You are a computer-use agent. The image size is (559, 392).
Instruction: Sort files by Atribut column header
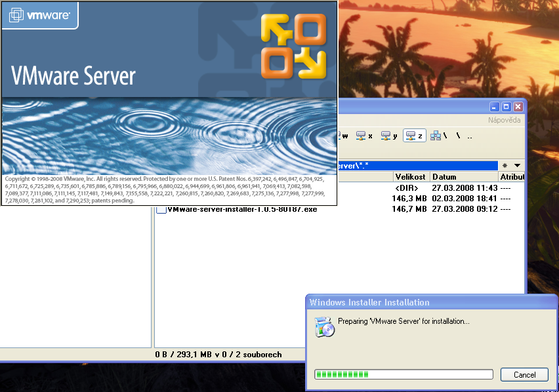tap(512, 177)
